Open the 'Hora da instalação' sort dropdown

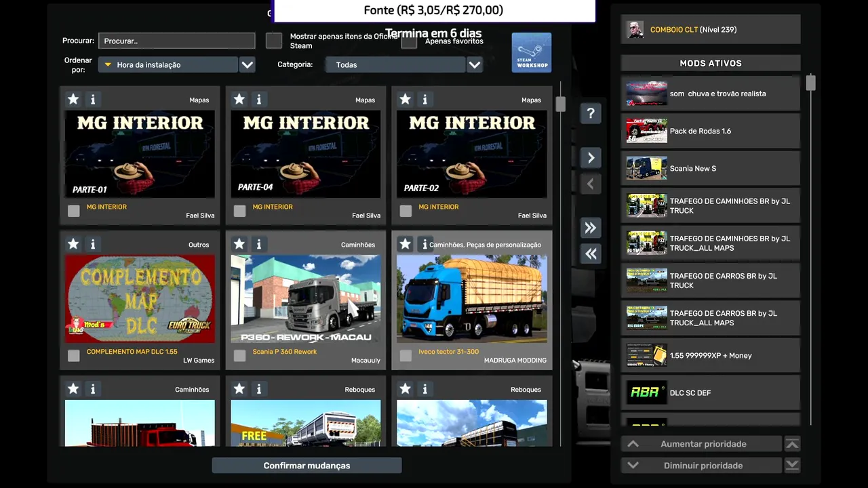(168, 65)
